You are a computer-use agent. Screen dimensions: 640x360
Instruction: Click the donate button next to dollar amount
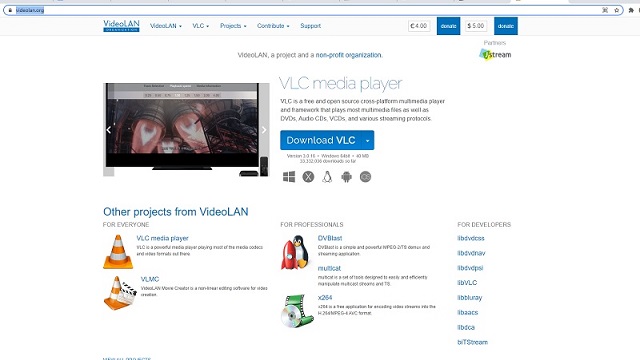coord(506,26)
